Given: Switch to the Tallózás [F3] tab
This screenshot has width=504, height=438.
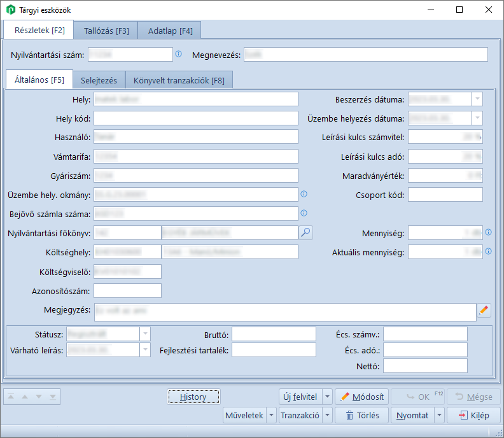Looking at the screenshot, I should pos(106,31).
